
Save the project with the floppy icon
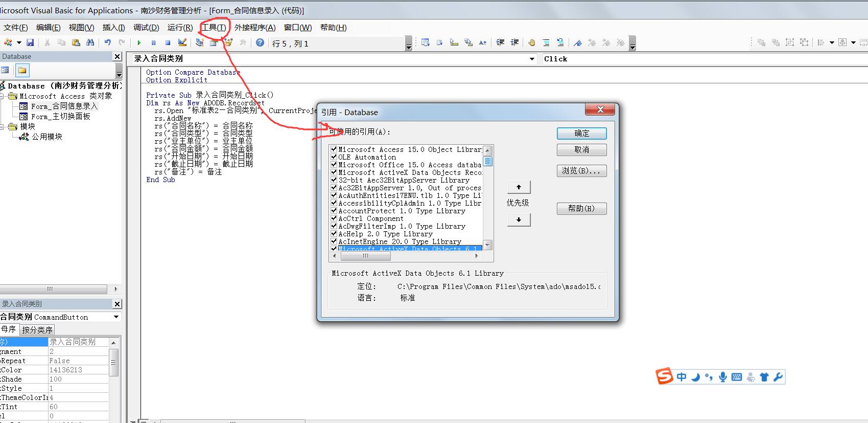pos(30,42)
